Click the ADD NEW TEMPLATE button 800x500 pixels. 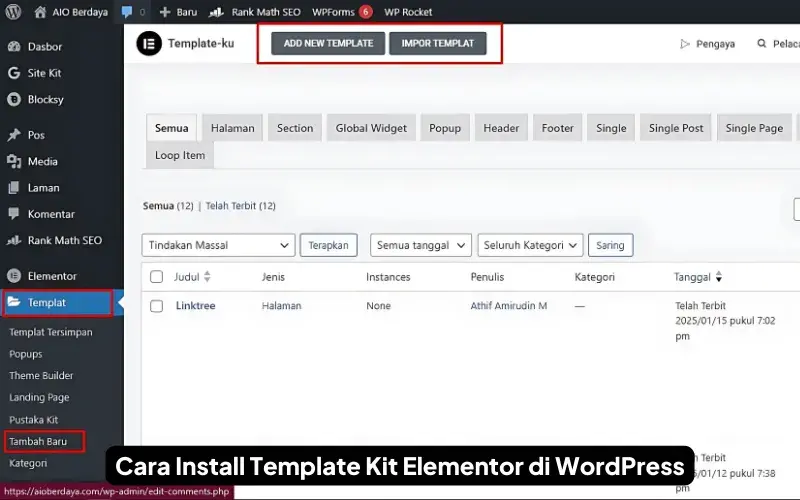(328, 43)
